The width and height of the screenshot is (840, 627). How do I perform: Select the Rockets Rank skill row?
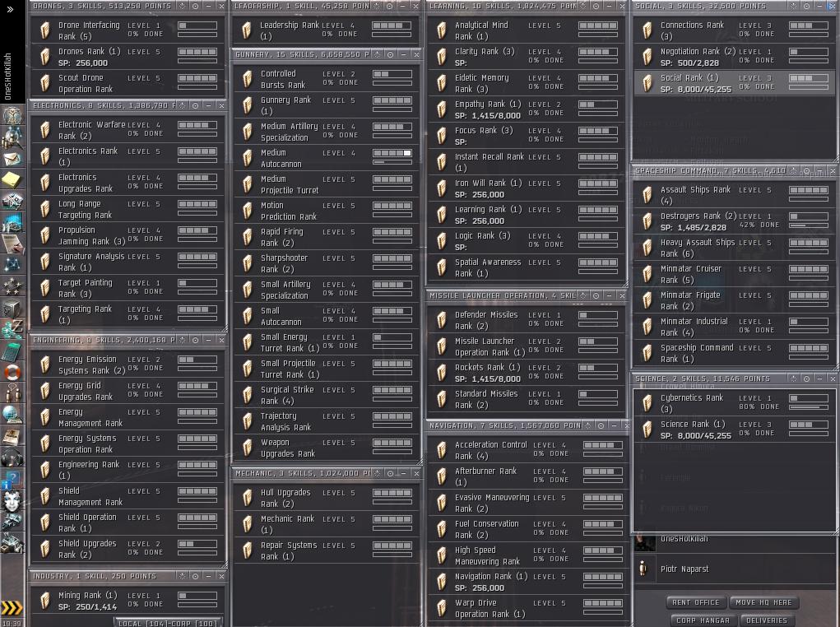pyautogui.click(x=526, y=373)
